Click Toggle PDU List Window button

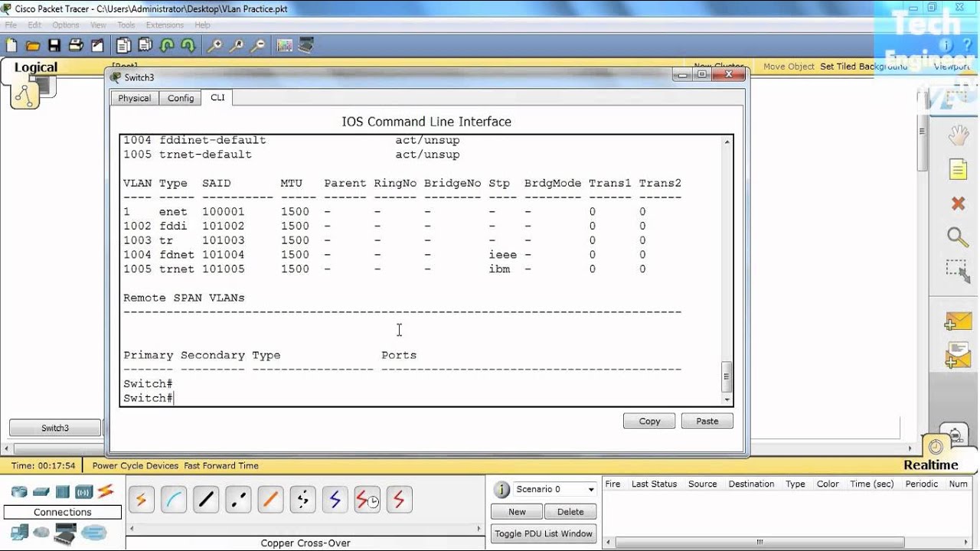pyautogui.click(x=544, y=533)
